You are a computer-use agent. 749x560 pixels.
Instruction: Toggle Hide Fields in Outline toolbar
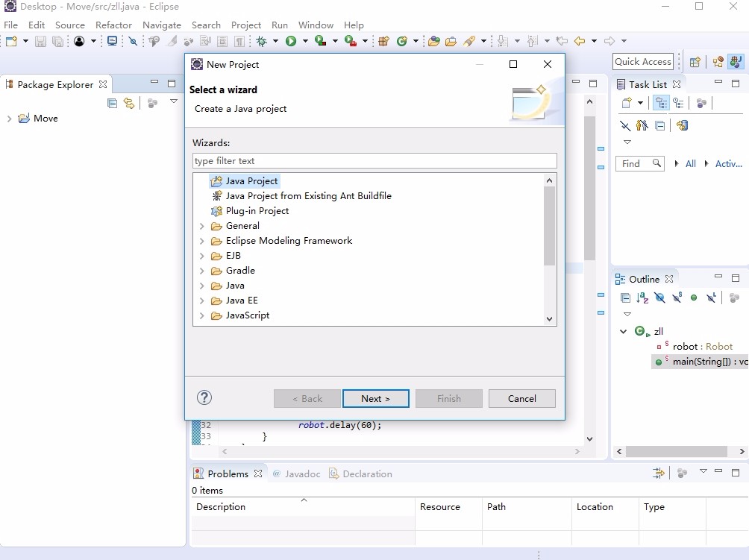tap(659, 298)
